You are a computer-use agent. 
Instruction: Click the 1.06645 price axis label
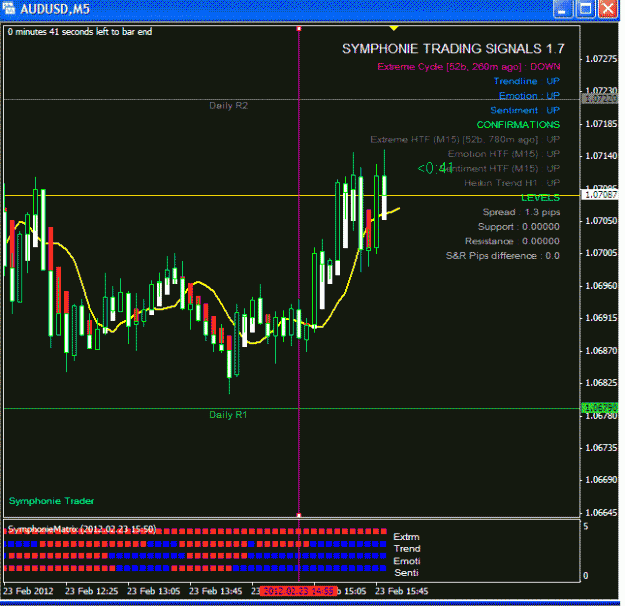[x=601, y=512]
